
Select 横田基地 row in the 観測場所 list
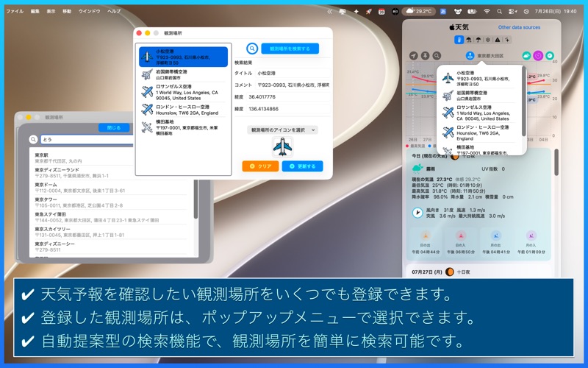tap(183, 127)
